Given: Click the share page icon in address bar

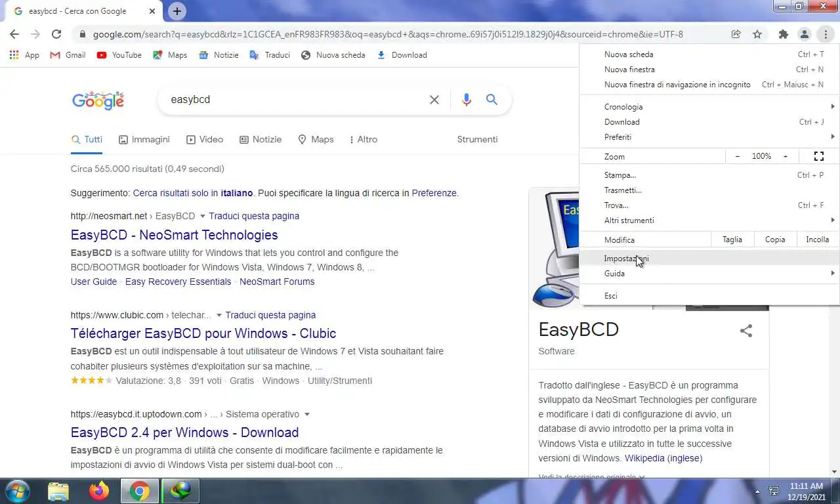Looking at the screenshot, I should point(736,34).
